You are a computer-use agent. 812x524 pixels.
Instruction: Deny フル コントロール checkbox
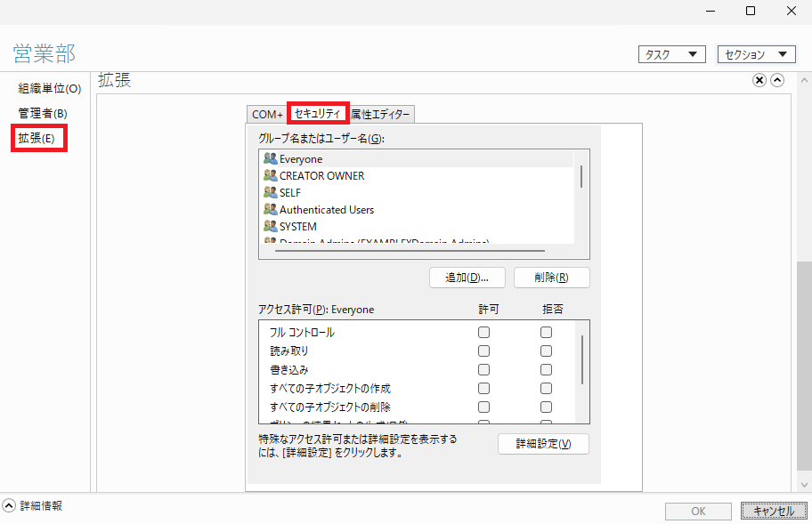point(546,332)
